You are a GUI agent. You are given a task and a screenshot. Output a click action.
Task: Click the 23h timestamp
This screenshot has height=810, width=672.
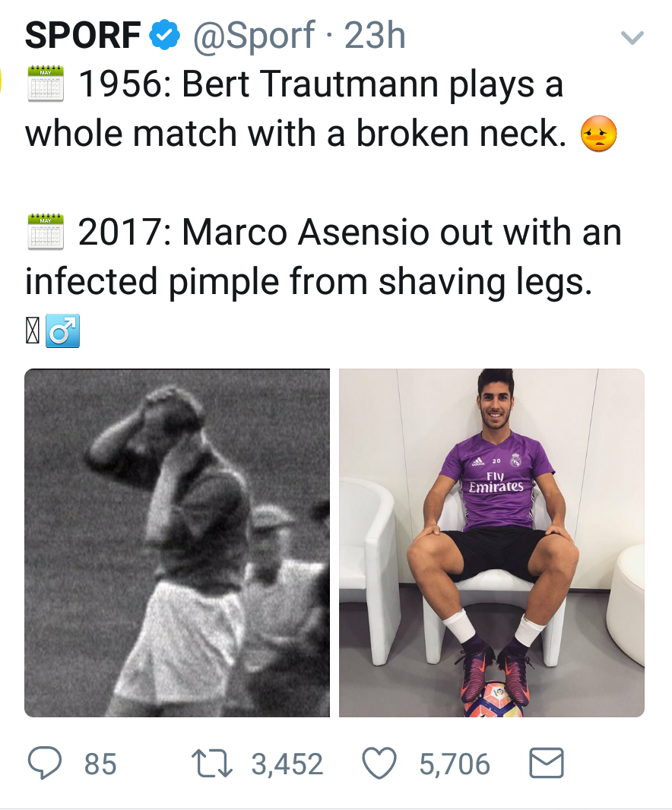375,35
